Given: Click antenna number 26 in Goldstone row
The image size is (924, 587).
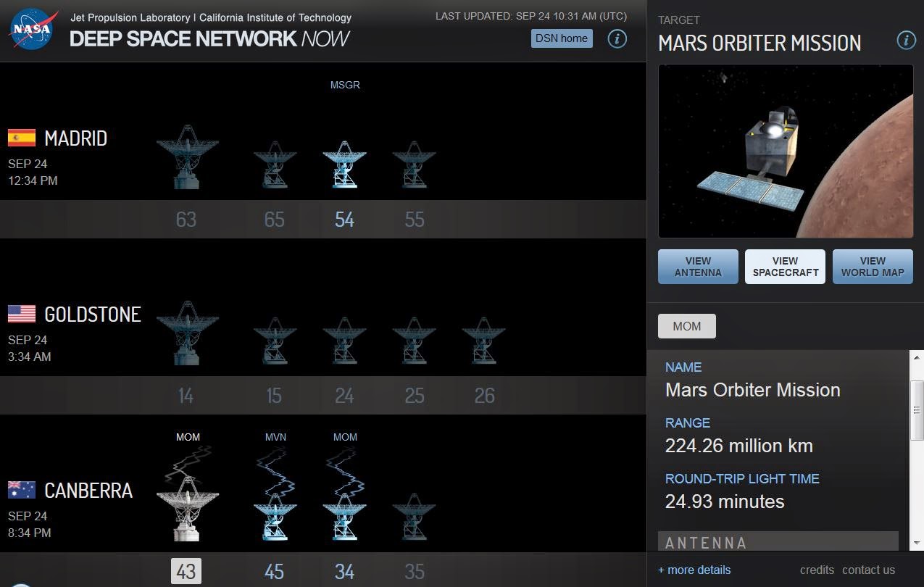Looking at the screenshot, I should pyautogui.click(x=484, y=396).
